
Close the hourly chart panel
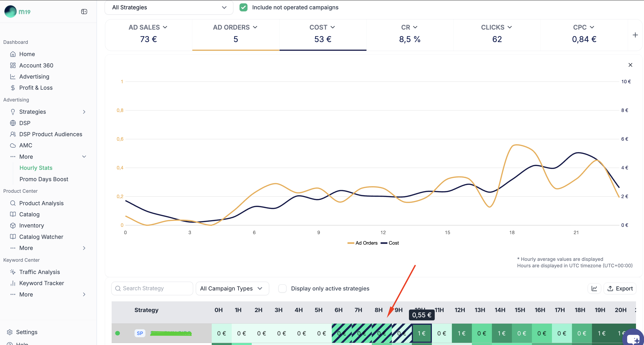630,65
